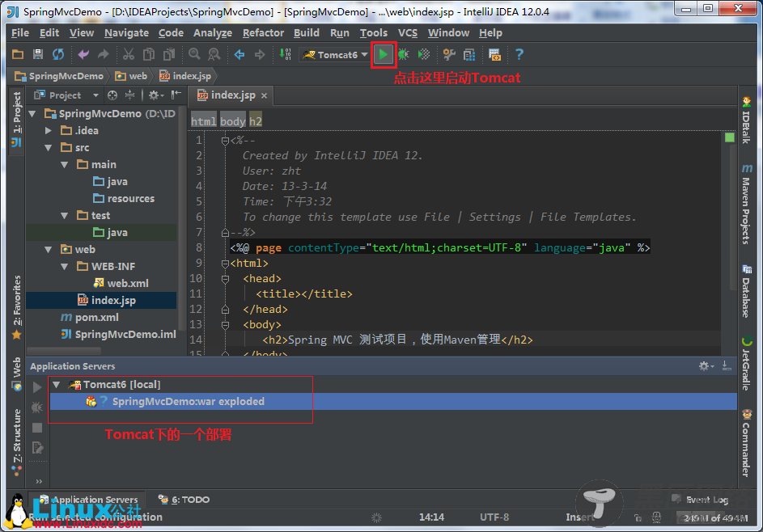Toggle the Z: Structure tool window
This screenshot has width=763, height=532.
pos(17,441)
